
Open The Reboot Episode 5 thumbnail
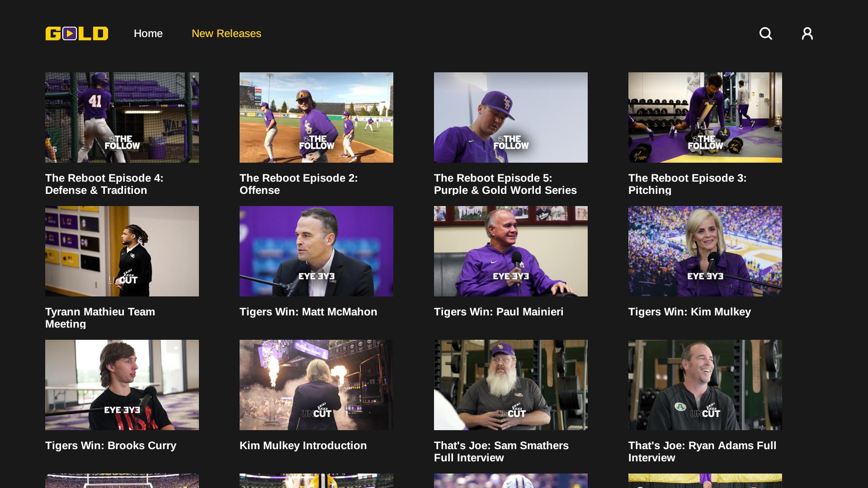tap(511, 117)
